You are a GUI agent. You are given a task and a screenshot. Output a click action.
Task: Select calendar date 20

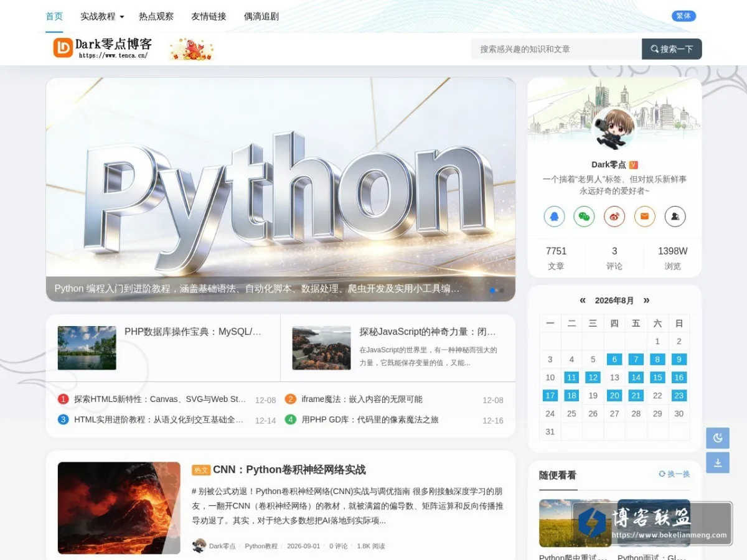tap(614, 395)
